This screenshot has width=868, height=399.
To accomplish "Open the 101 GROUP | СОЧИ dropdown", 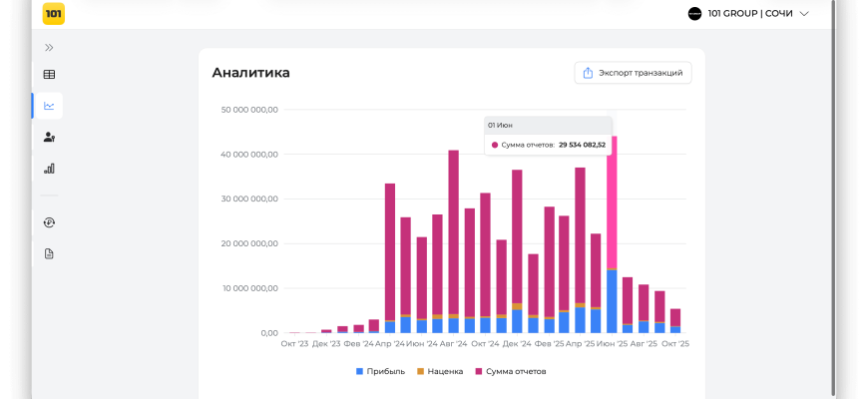I will click(x=748, y=14).
